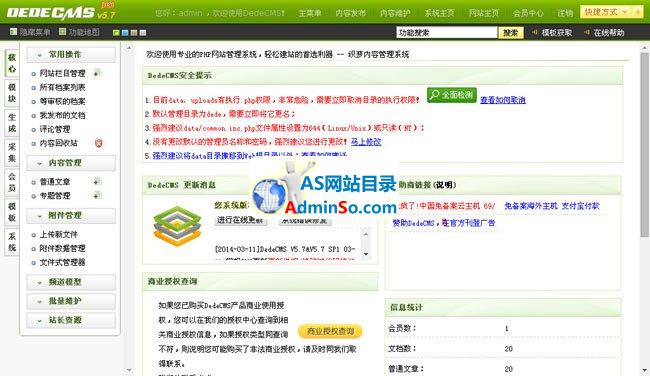This screenshot has width=650, height=376.
Task: Open 内容发布 in the top navigation
Action: pos(351,13)
